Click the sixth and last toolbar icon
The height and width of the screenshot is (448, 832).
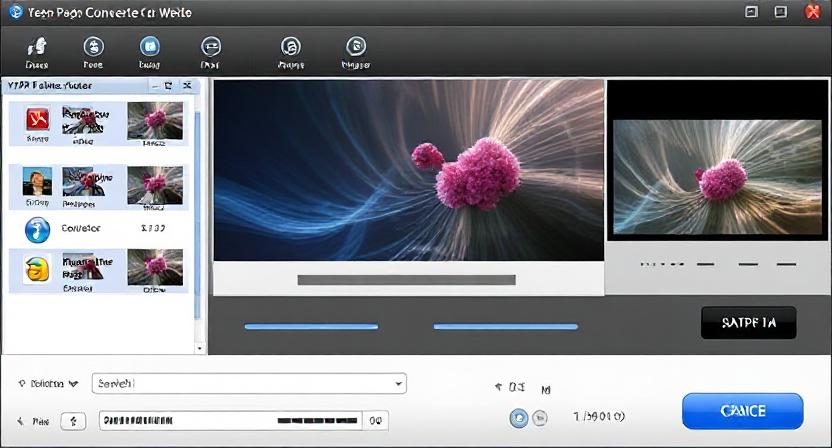pos(356,47)
